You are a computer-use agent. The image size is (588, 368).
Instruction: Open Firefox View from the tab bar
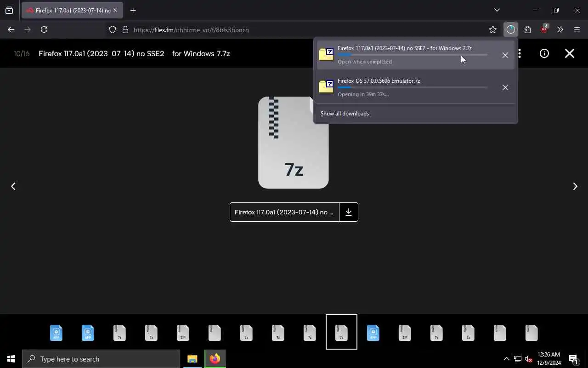(x=9, y=10)
